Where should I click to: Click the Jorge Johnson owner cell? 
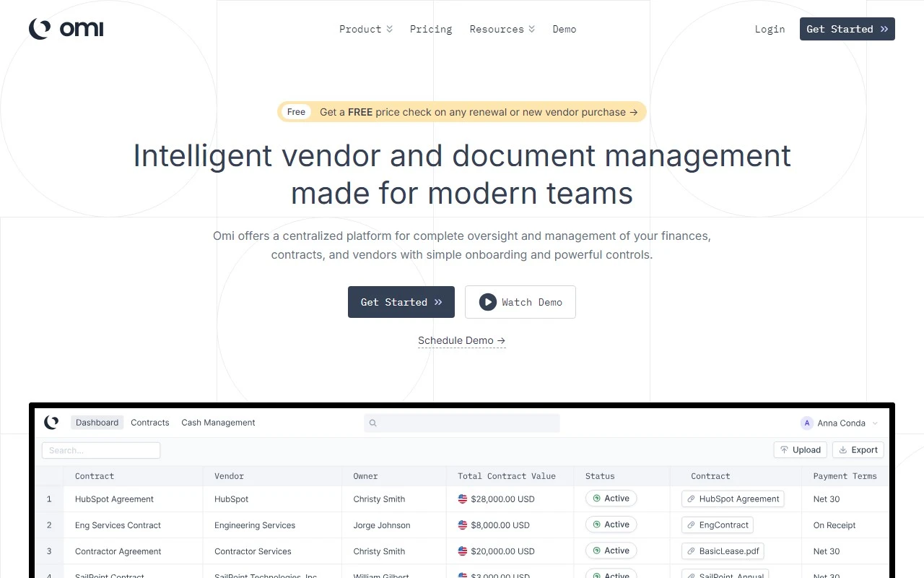coord(382,525)
